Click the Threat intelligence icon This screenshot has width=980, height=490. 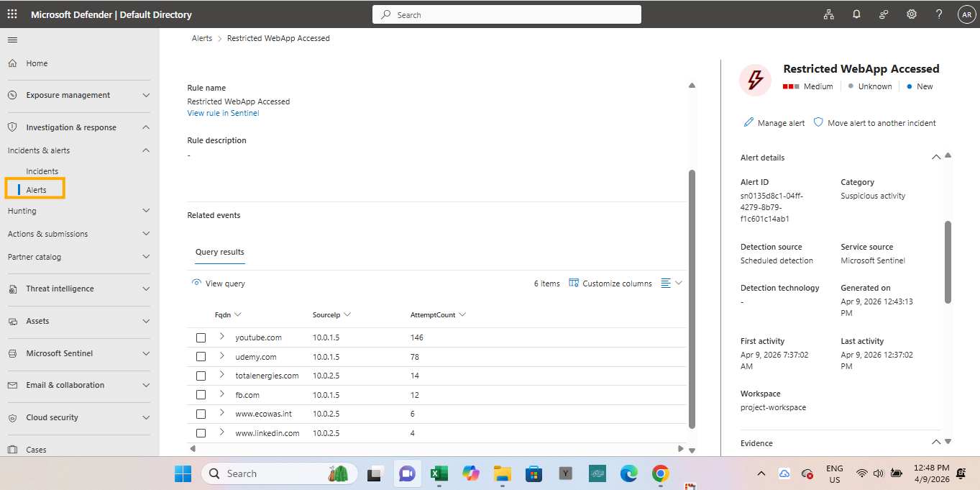(12, 289)
